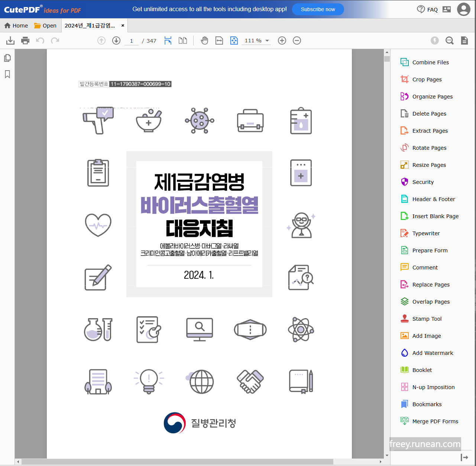Image resolution: width=476 pixels, height=466 pixels.
Task: Click inside the page number field
Action: pos(131,41)
